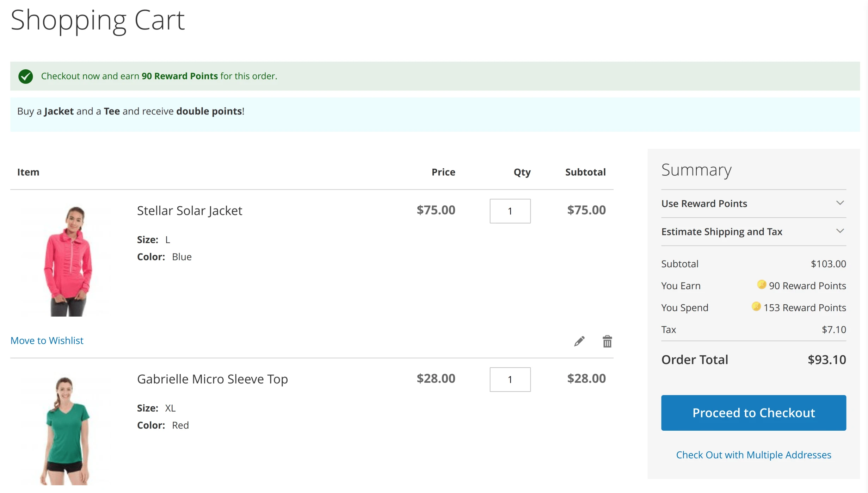Click Proceed to Checkout
Viewport: 868px width, 493px height.
(753, 413)
